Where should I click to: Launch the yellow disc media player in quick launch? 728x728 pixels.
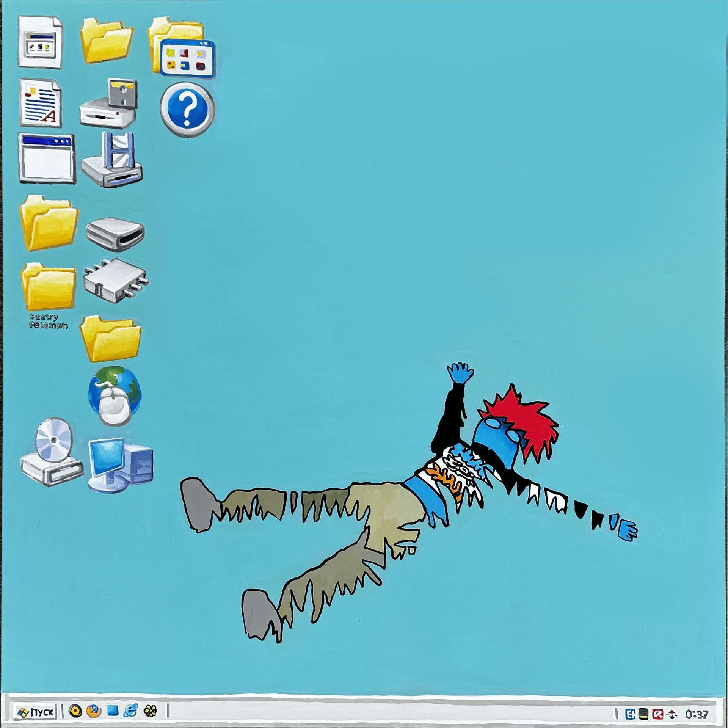(75, 711)
